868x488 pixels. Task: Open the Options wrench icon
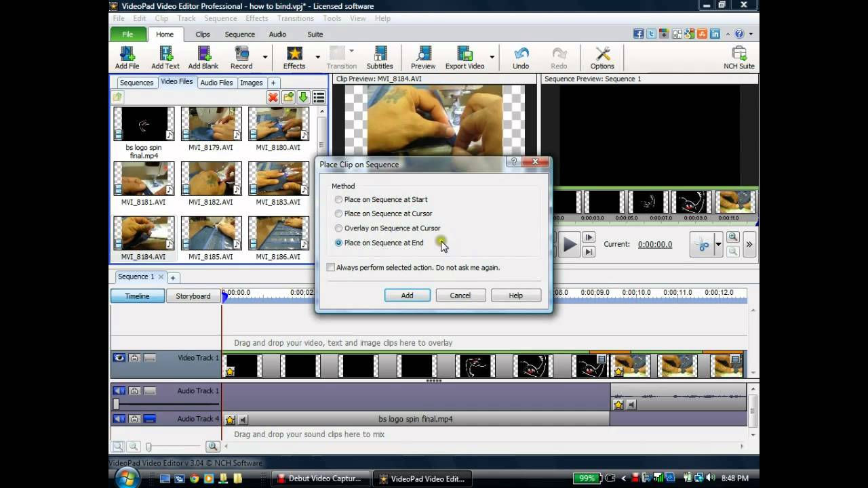(x=602, y=54)
